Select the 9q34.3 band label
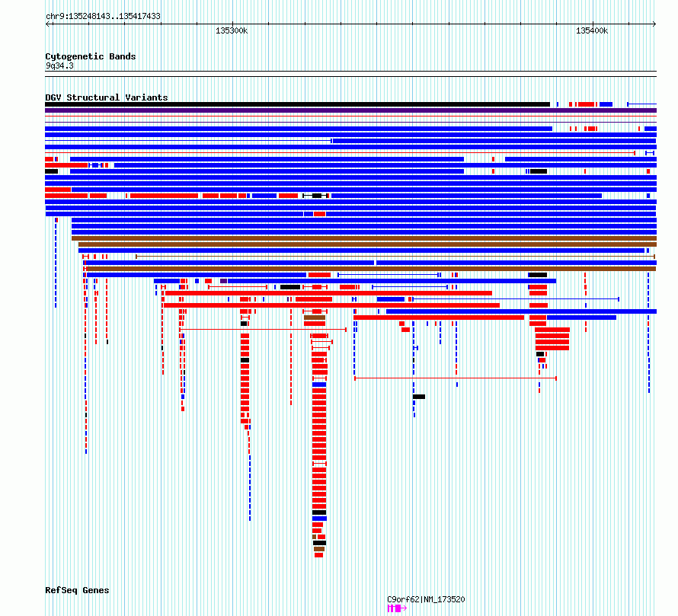 (59, 65)
